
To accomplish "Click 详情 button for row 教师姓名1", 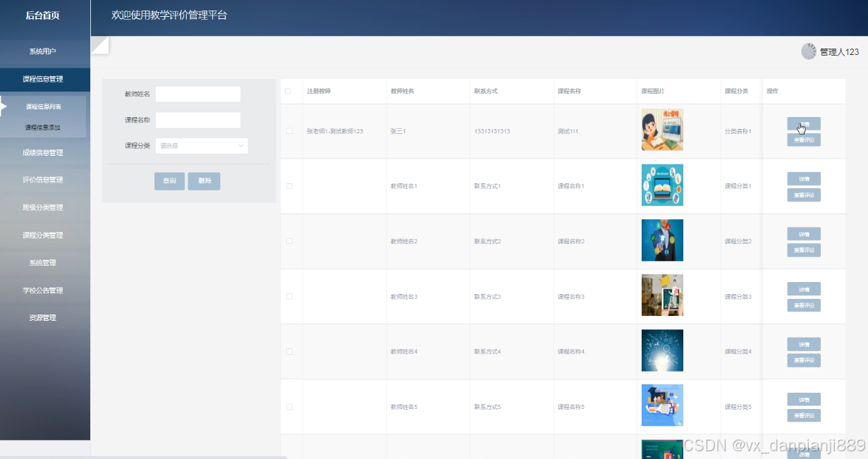I will tap(804, 178).
